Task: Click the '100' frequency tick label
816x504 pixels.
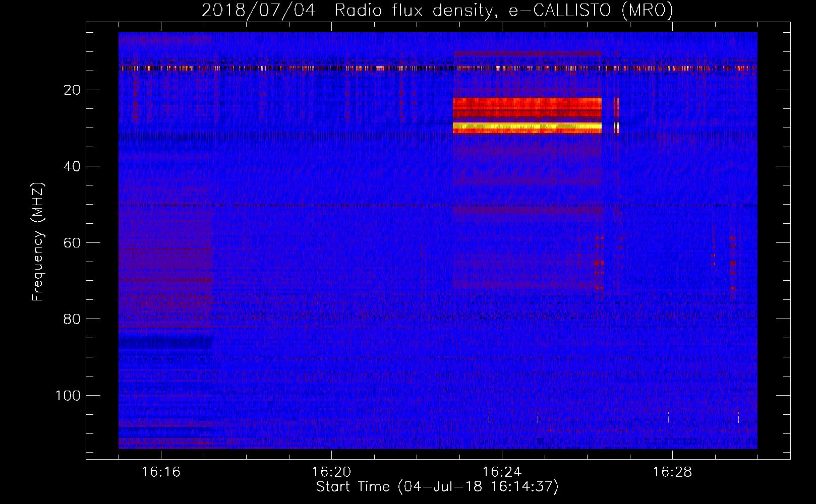Action: (68, 396)
